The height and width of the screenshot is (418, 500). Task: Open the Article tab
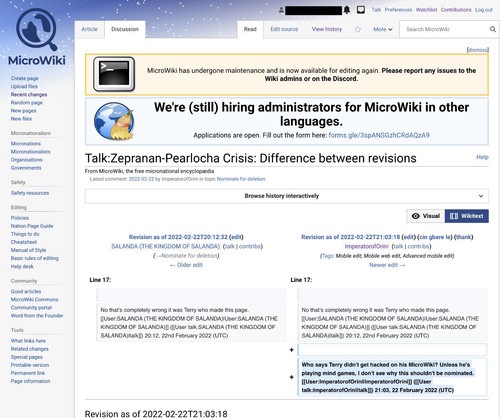[89, 29]
